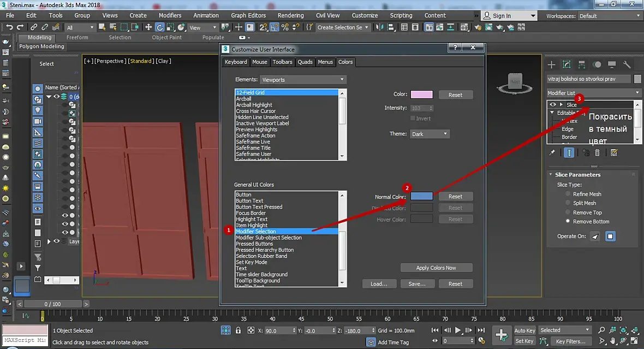Toggle visibility eye of Slice modifier
Viewport: 644px width, 349px height.
pyautogui.click(x=553, y=104)
